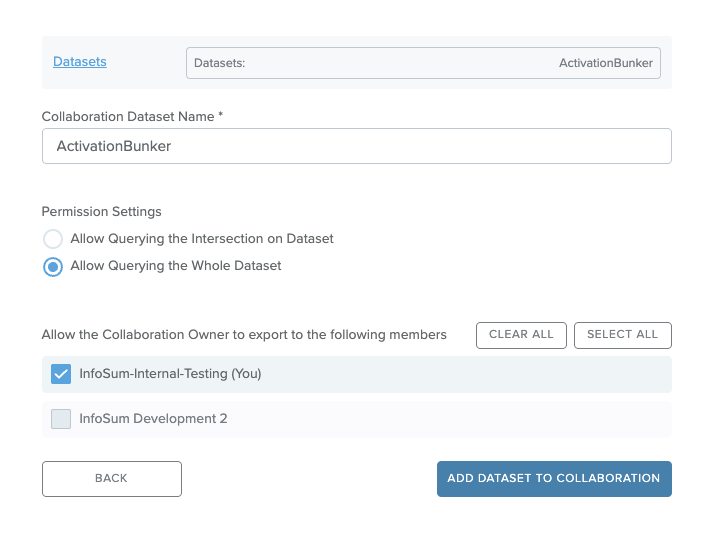Click ADD DATASET TO COLLABORATION button
This screenshot has height=541, width=716.
click(554, 478)
